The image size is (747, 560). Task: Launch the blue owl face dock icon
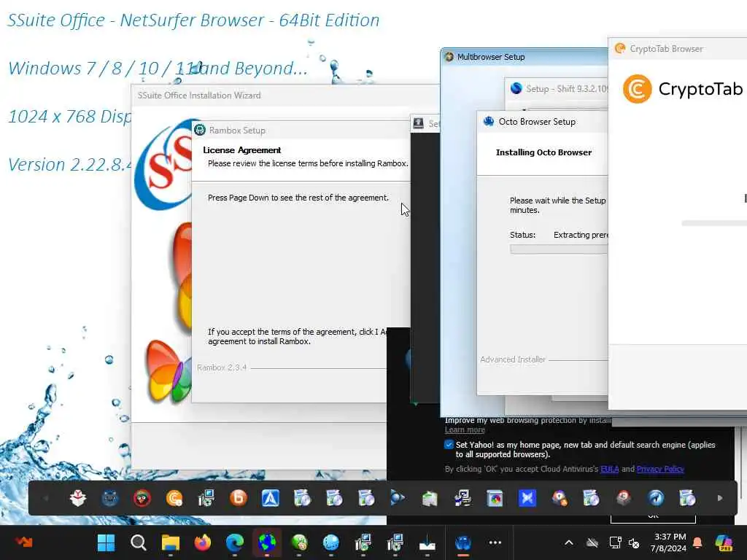(x=110, y=498)
